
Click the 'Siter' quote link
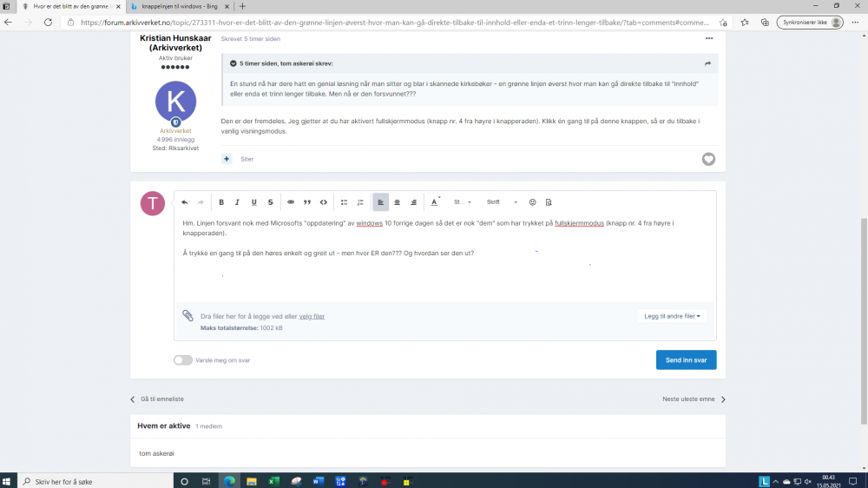[247, 159]
